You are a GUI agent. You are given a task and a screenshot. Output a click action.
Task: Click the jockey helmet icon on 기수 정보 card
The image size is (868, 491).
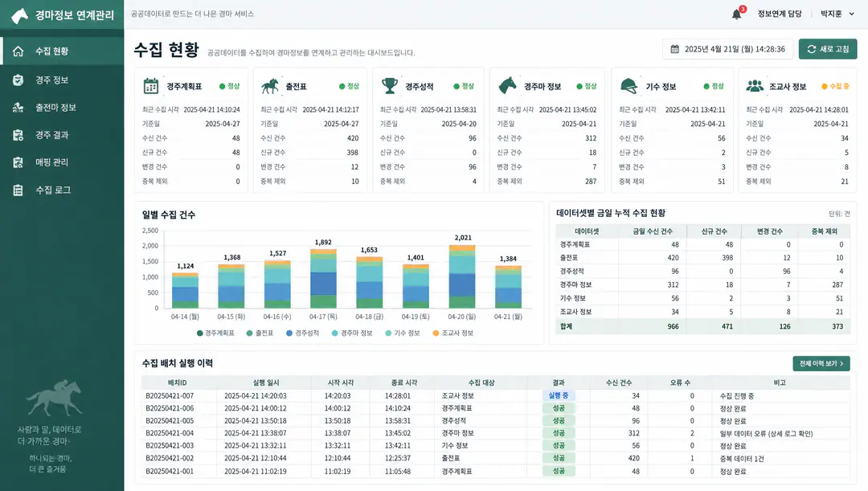[x=628, y=86]
